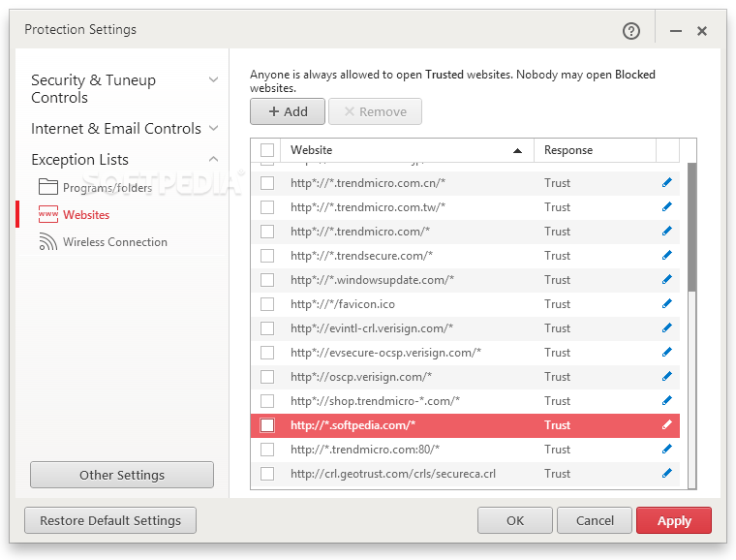This screenshot has width=736, height=560.
Task: Click the website list vertical scrollbar thumb
Action: click(691, 227)
